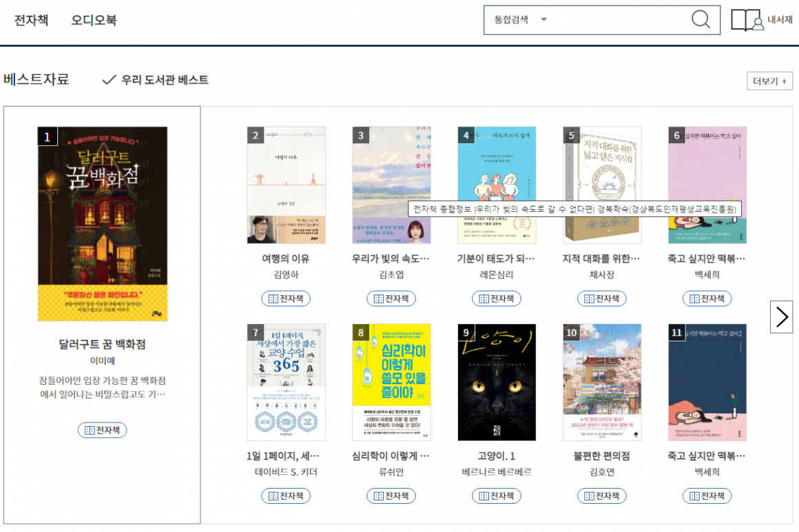
Task: Click the 전자책 badge under 달러구트 꿈 백화점
Action: point(102,430)
